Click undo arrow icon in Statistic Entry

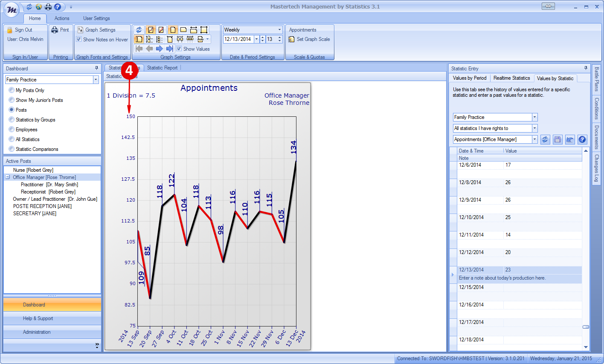point(570,139)
